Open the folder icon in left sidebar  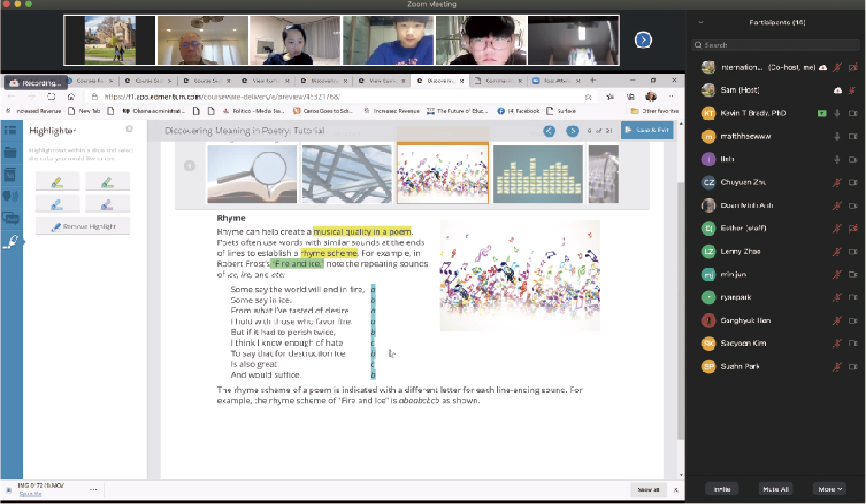click(10, 152)
